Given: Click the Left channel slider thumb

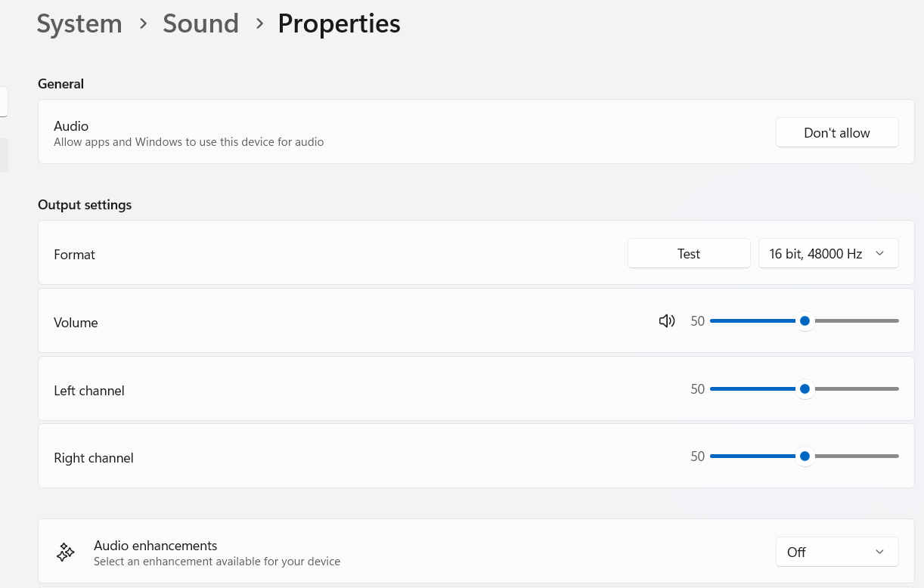Looking at the screenshot, I should (x=805, y=388).
